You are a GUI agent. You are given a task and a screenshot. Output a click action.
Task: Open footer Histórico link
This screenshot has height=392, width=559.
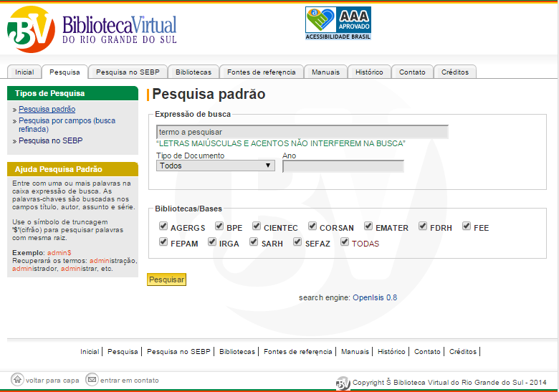tap(391, 352)
